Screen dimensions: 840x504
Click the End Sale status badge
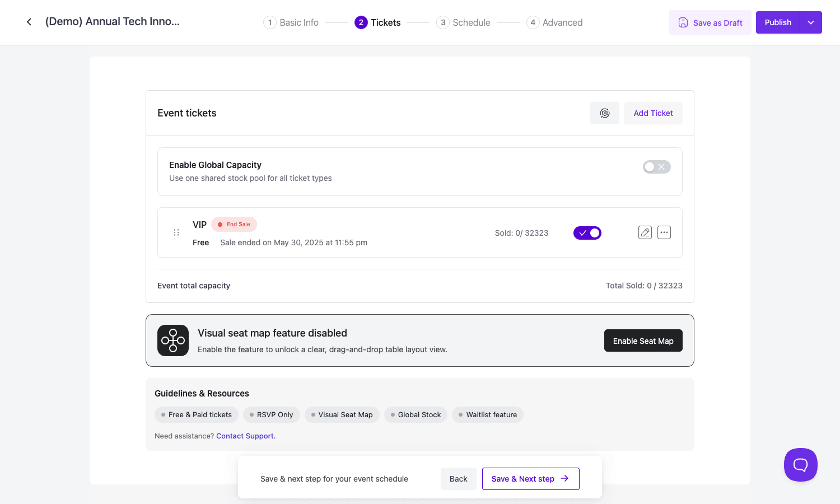[234, 224]
